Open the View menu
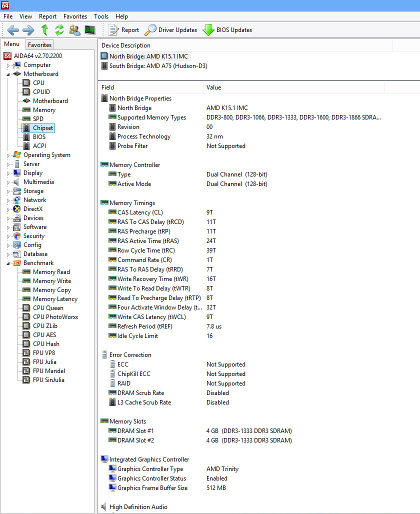Screen dimensions: 420x514 tap(25, 16)
